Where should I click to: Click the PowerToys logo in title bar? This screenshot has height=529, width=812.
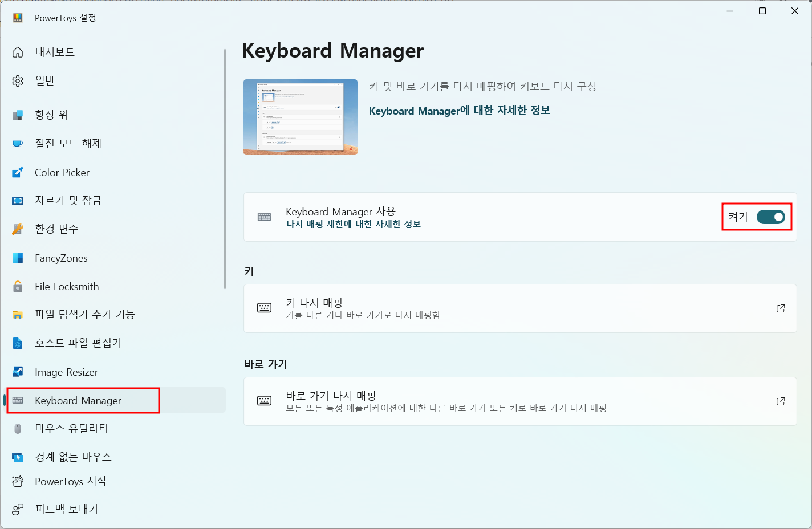pyautogui.click(x=18, y=18)
